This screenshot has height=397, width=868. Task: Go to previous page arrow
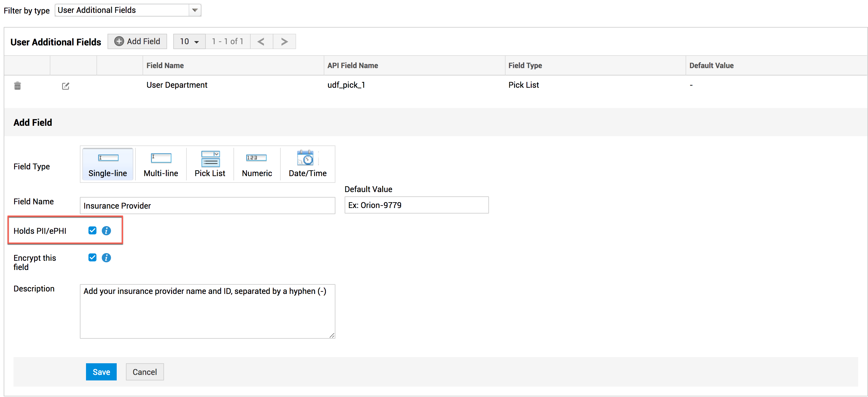coord(261,41)
